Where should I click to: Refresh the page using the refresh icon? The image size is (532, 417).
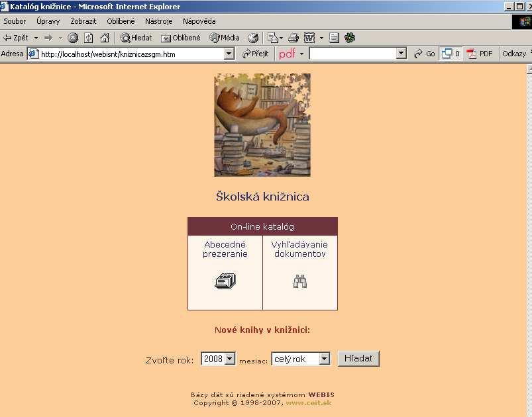89,38
